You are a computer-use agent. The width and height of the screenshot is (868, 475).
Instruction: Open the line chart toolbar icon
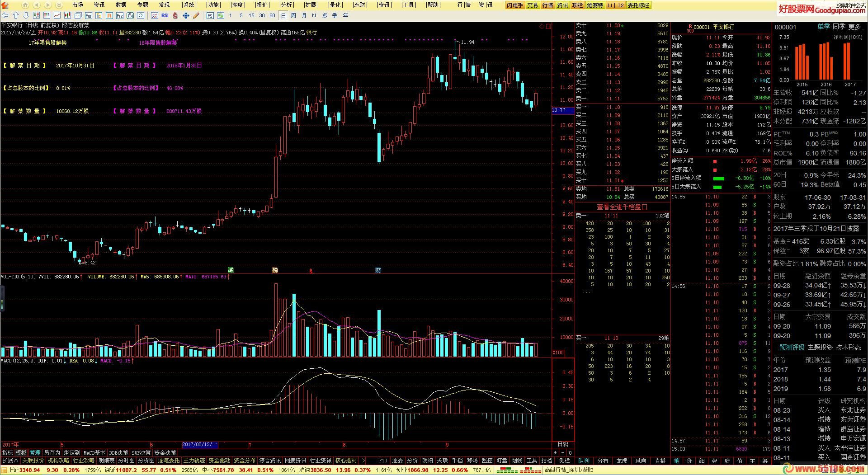coord(57,15)
